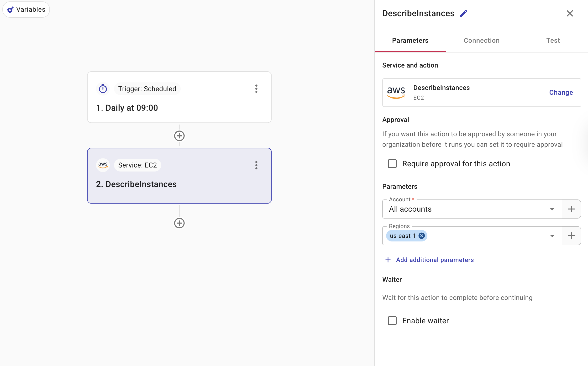The image size is (588, 366).
Task: Click Change to switch the AWS action
Action: click(x=561, y=92)
